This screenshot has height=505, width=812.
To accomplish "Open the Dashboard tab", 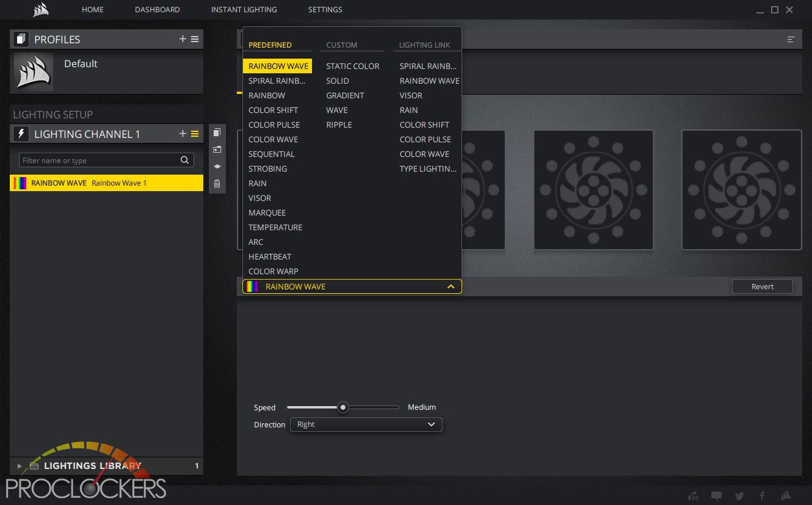I will tap(158, 9).
